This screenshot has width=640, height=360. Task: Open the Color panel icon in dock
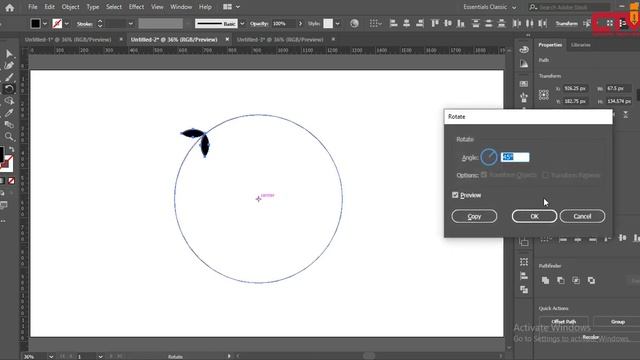point(524,50)
